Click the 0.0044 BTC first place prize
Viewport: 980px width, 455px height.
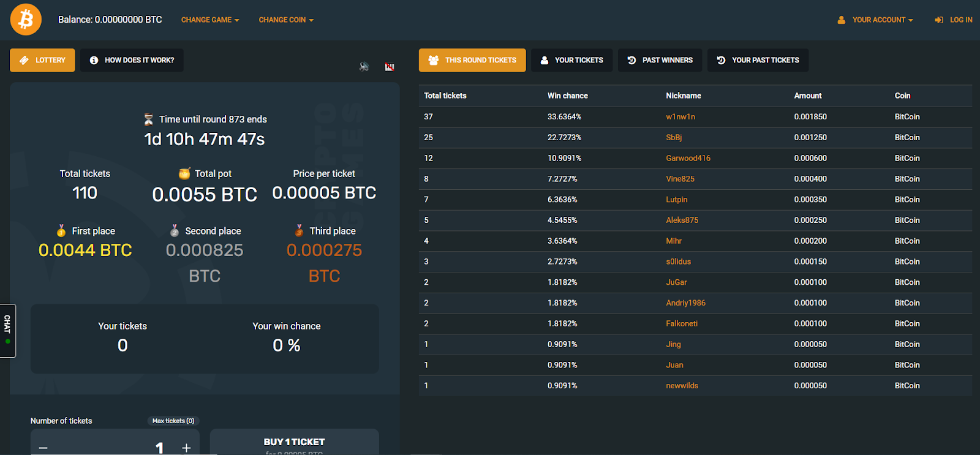[x=85, y=250]
